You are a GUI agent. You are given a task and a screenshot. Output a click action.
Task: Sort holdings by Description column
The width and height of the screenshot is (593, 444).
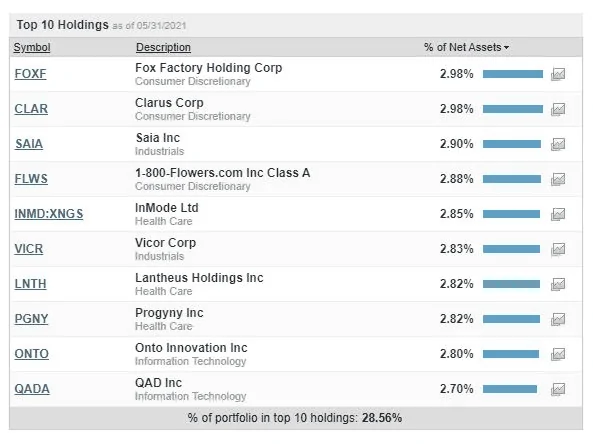163,47
